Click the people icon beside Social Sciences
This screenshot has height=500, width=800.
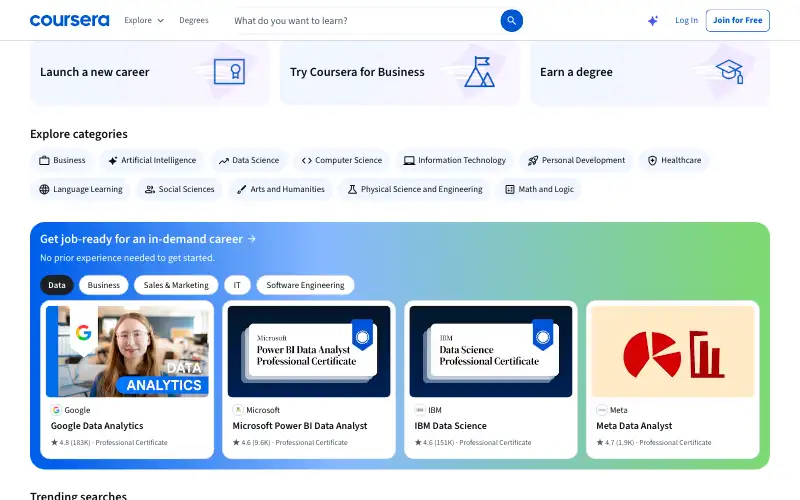pyautogui.click(x=149, y=189)
